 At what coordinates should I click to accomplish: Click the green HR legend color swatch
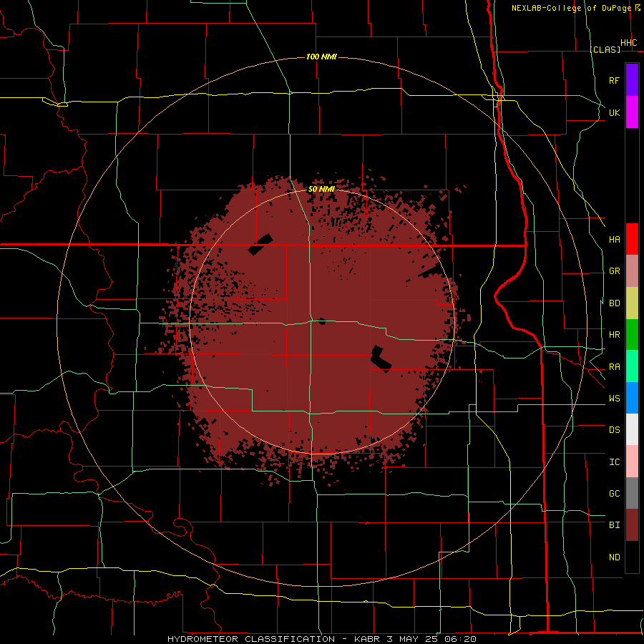coord(632,335)
